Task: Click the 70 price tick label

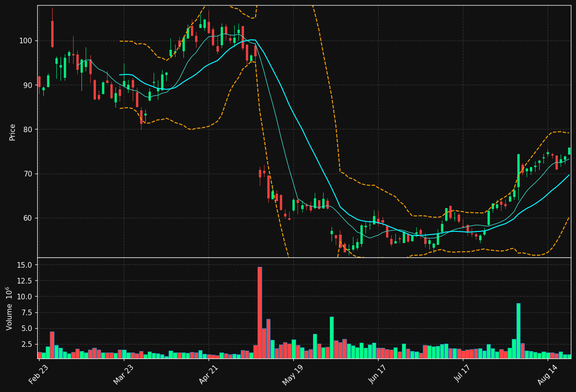Action: [28, 174]
